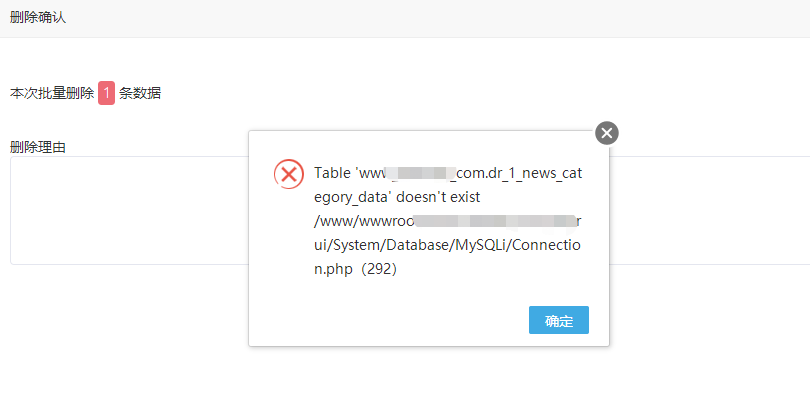Viewport: 810px width, 412px height.
Task: Click the 本次批量删除 text
Action: point(52,93)
